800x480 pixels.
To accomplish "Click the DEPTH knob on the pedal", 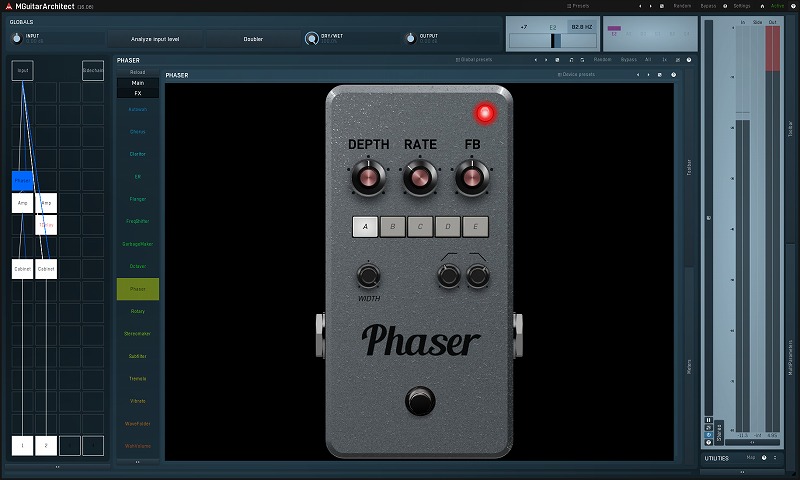I will coord(368,178).
